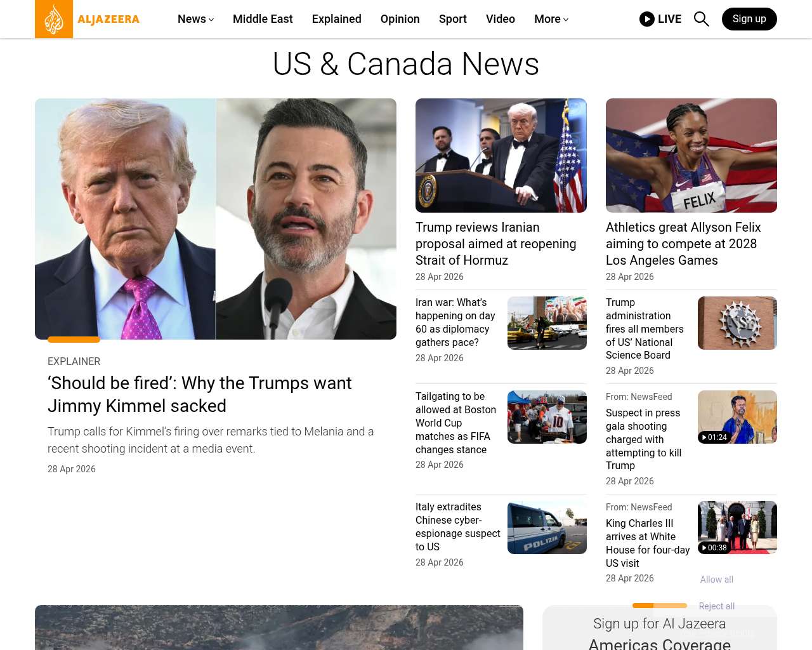
Task: Open the search magnifier icon
Action: click(701, 19)
